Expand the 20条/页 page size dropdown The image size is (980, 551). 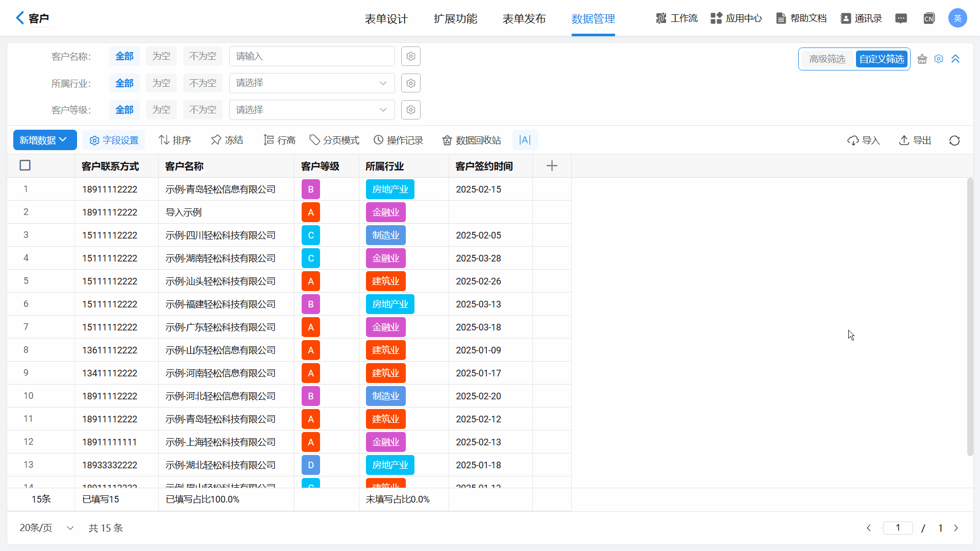(46, 528)
